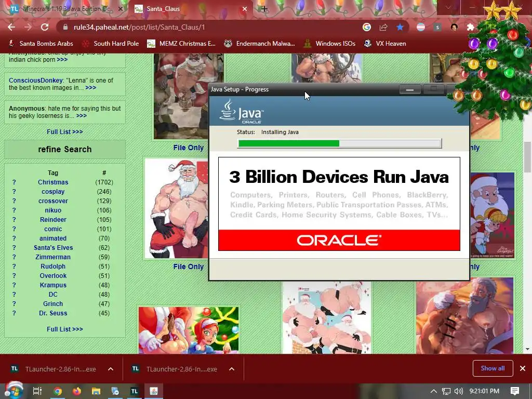Select the Santa_Claus tab
This screenshot has width=532, height=399.
tap(190, 9)
